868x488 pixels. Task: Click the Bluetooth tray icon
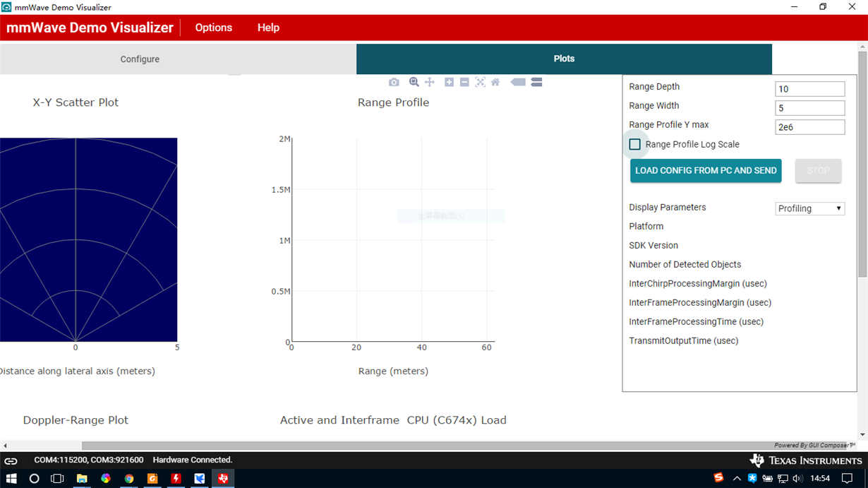click(x=752, y=478)
